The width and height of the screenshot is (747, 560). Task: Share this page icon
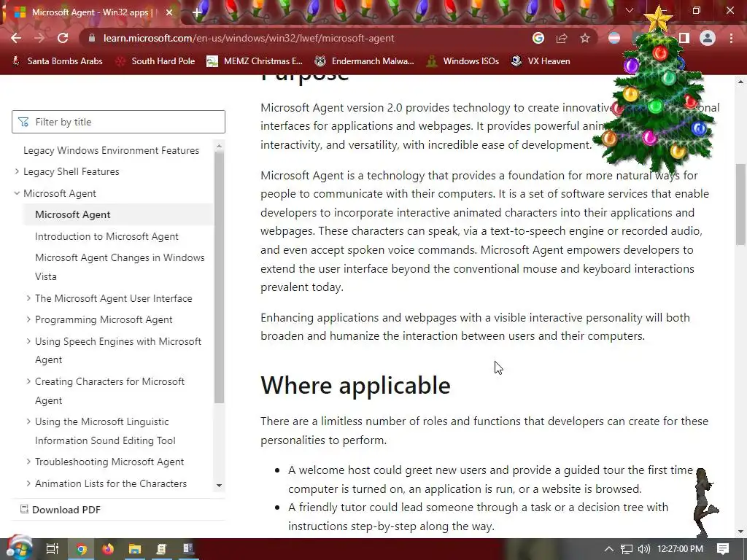562,38
